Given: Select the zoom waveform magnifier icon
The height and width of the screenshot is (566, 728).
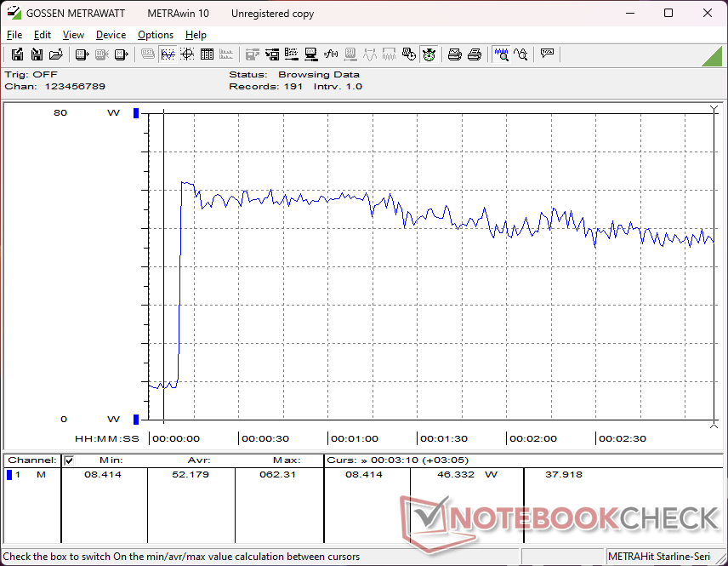Looking at the screenshot, I should tap(502, 54).
